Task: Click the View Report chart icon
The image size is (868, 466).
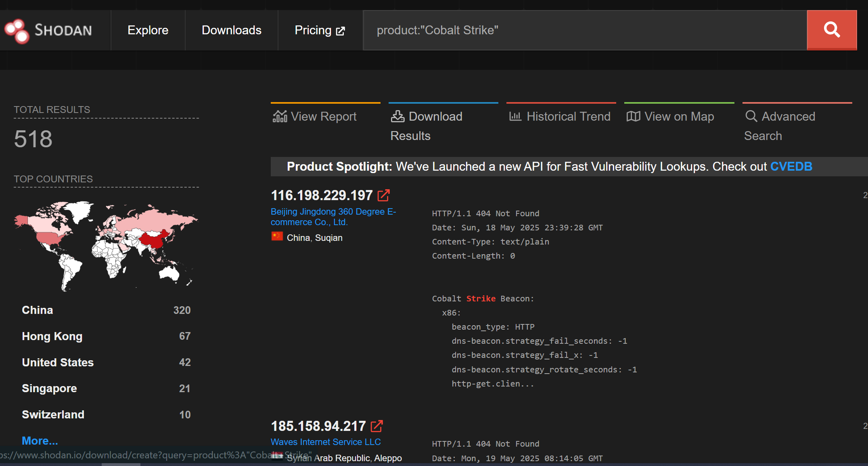Action: [x=280, y=116]
